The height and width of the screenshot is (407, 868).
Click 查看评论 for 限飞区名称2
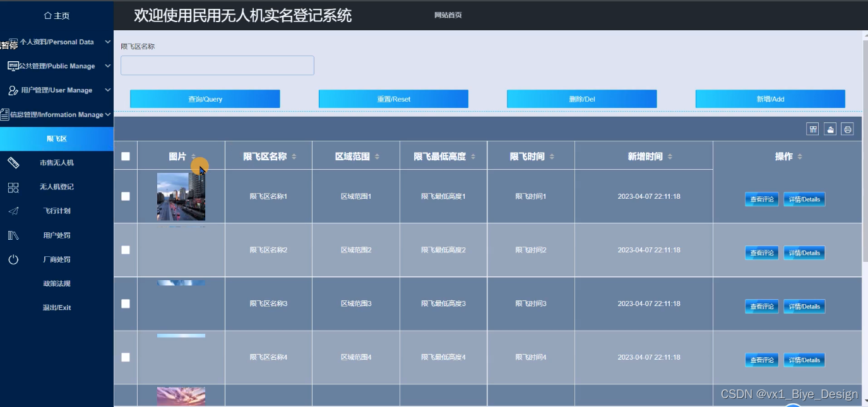point(762,253)
